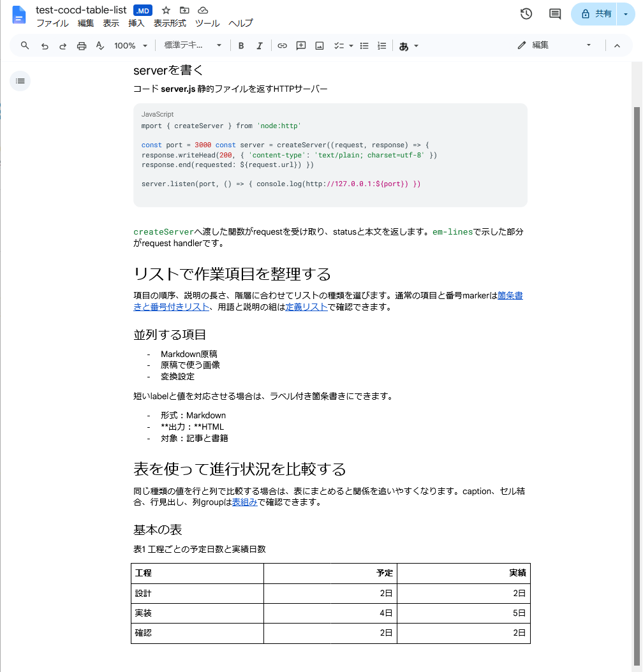Click the table header cell 実績
This screenshot has width=643, height=672.
click(464, 573)
